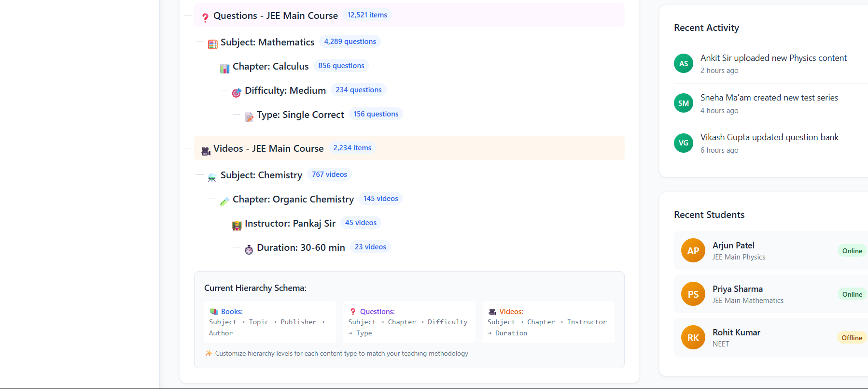The width and height of the screenshot is (868, 389).
Task: Click the memo icon beside Type: Single Correct
Action: [249, 117]
